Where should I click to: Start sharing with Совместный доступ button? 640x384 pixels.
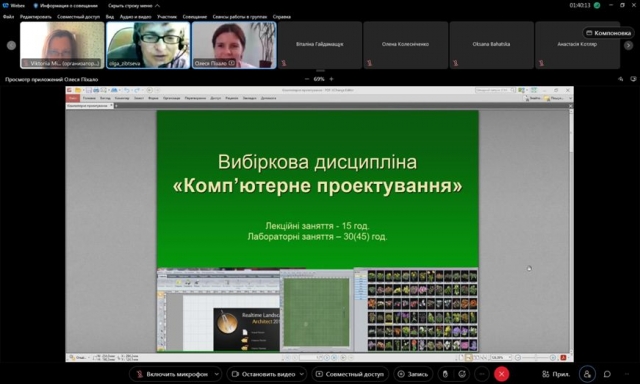pyautogui.click(x=350, y=374)
